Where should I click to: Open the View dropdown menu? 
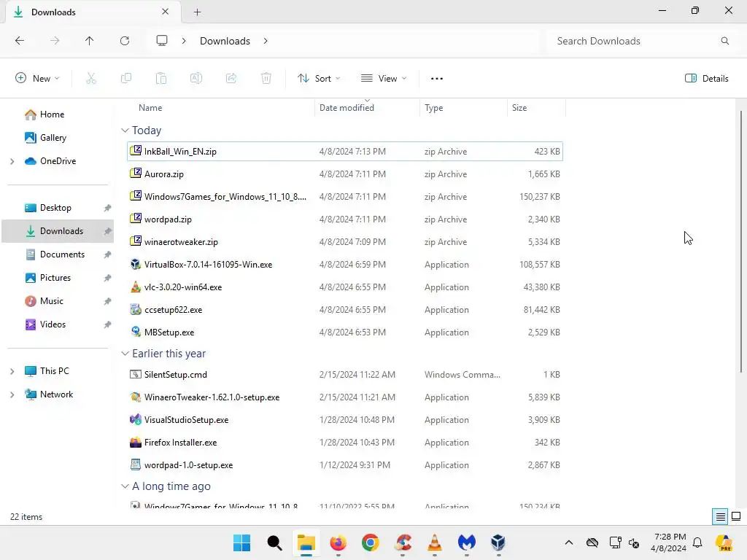pyautogui.click(x=384, y=79)
